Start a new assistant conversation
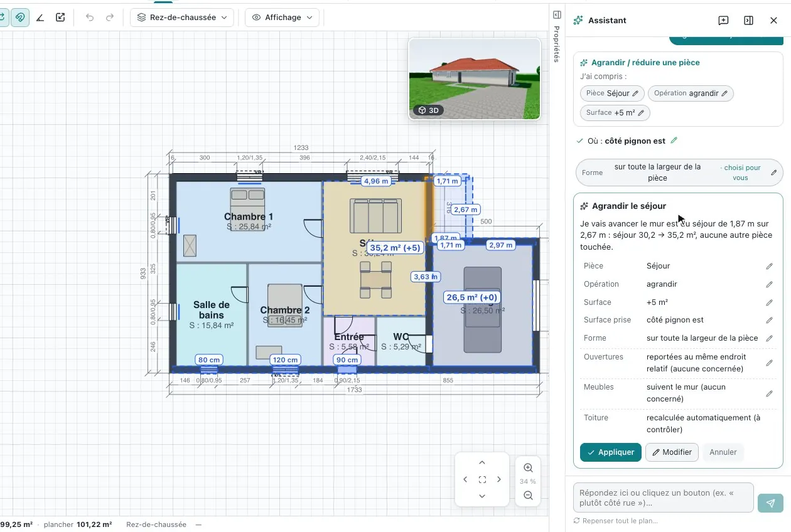791x532 pixels. coord(723,20)
